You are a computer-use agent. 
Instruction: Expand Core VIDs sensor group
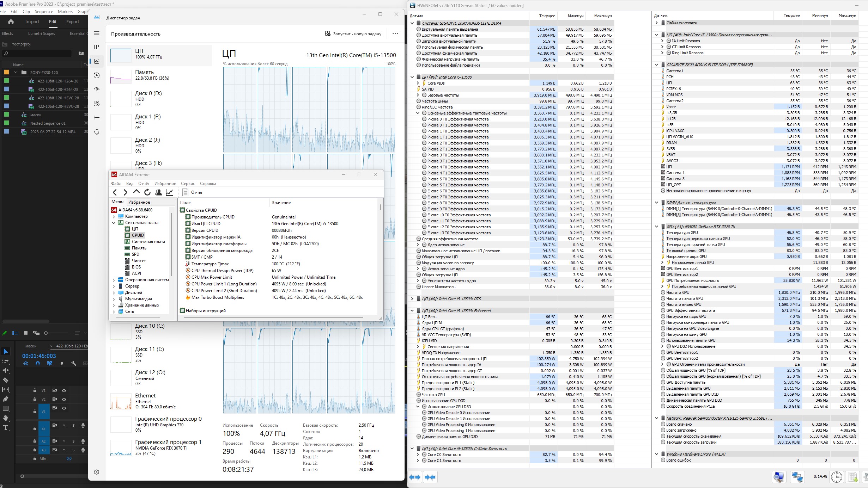click(x=418, y=83)
